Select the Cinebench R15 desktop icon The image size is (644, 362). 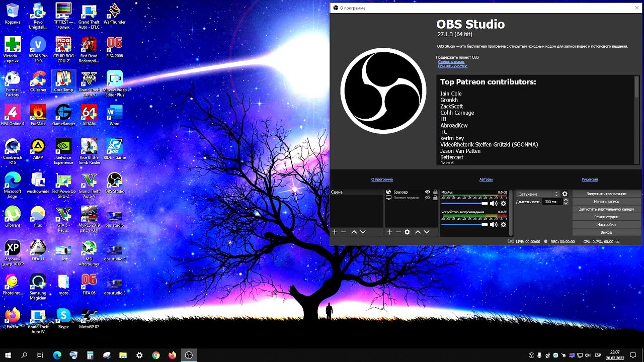coord(13,152)
